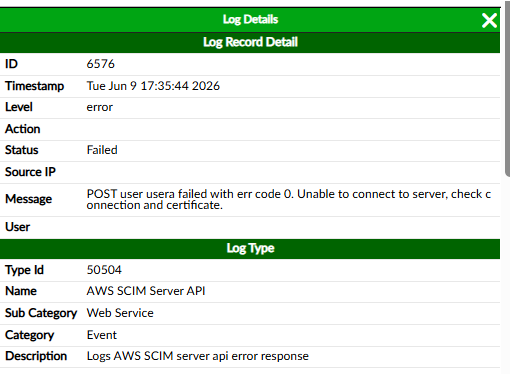Click the Action field label

tap(23, 129)
